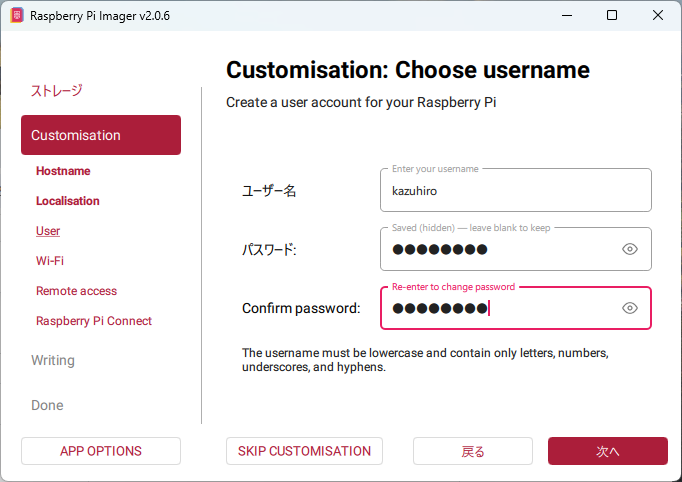The width and height of the screenshot is (682, 482).
Task: Go to Hostname settings
Action: [x=63, y=171]
